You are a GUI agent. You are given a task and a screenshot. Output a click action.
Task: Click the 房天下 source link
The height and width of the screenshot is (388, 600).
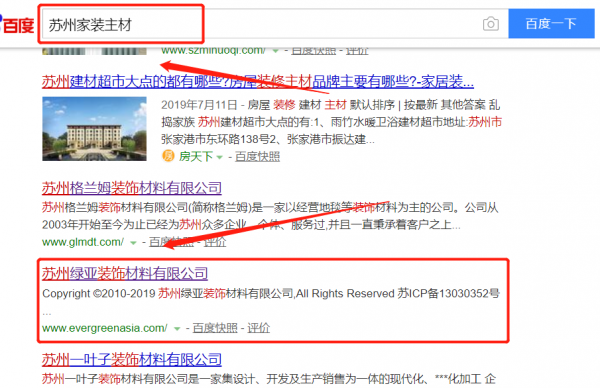pyautogui.click(x=195, y=157)
